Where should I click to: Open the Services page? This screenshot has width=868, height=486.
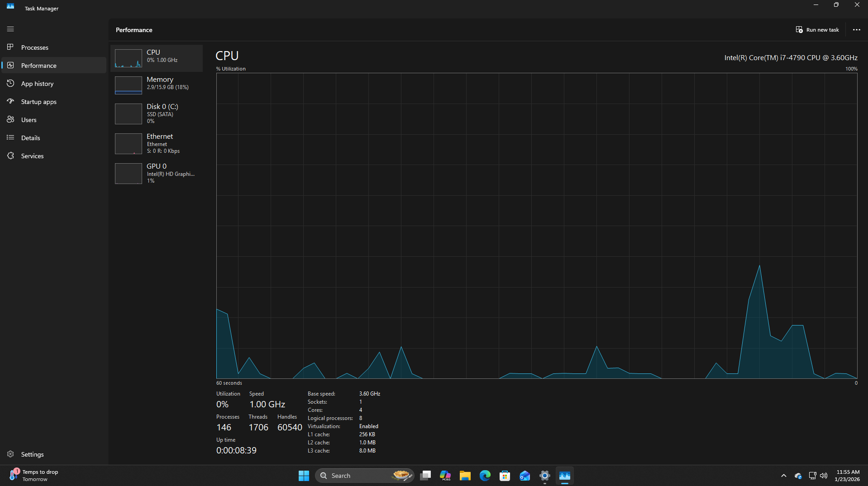coord(32,156)
